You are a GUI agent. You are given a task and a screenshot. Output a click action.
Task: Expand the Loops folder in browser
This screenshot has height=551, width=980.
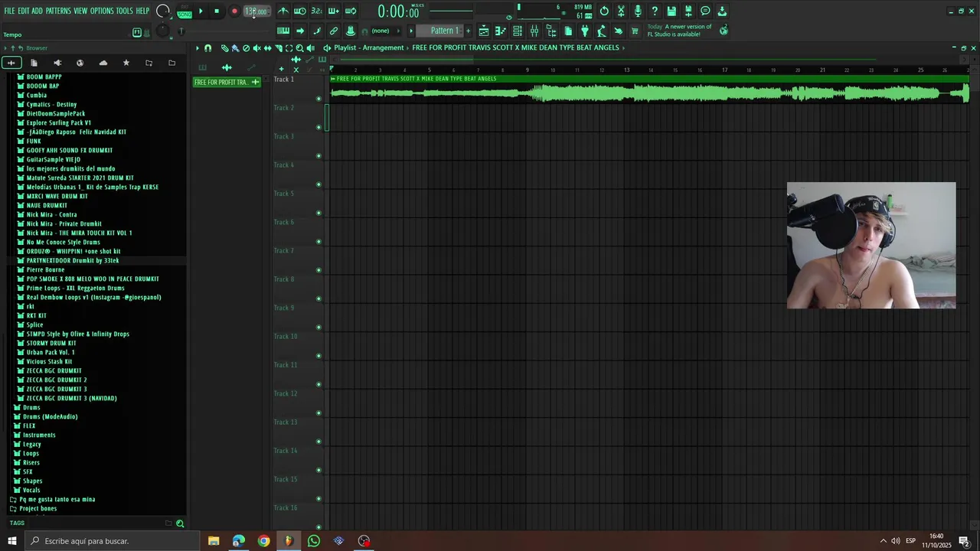coord(31,453)
